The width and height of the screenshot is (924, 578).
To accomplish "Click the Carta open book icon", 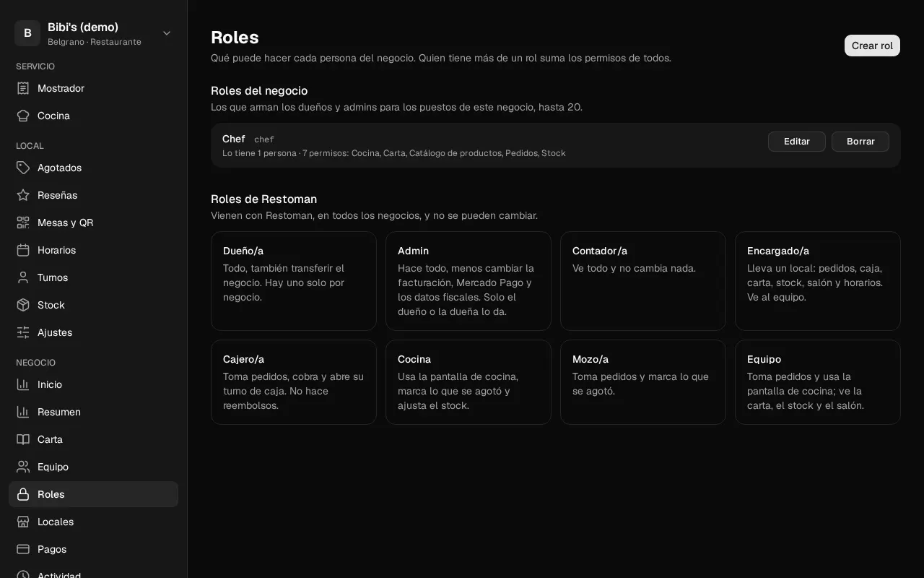I will point(23,439).
